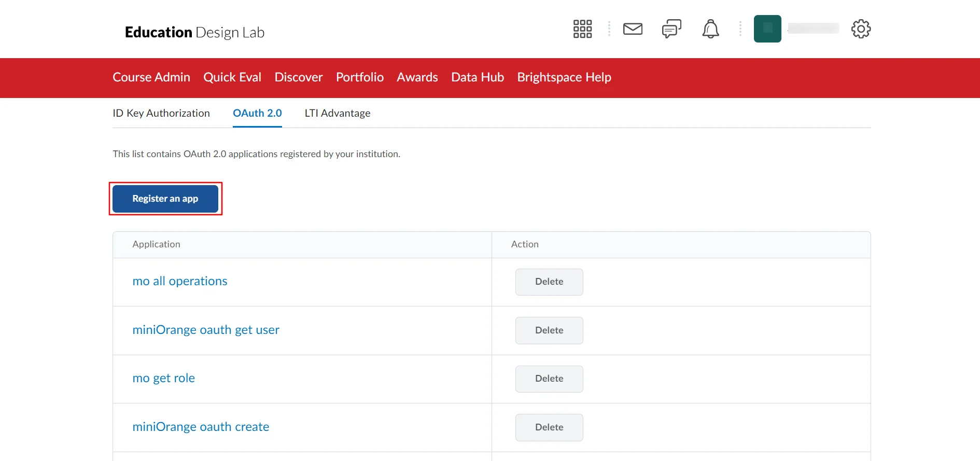Select the OAuth 2.0 tab
Image resolution: width=980 pixels, height=461 pixels.
[x=257, y=113]
